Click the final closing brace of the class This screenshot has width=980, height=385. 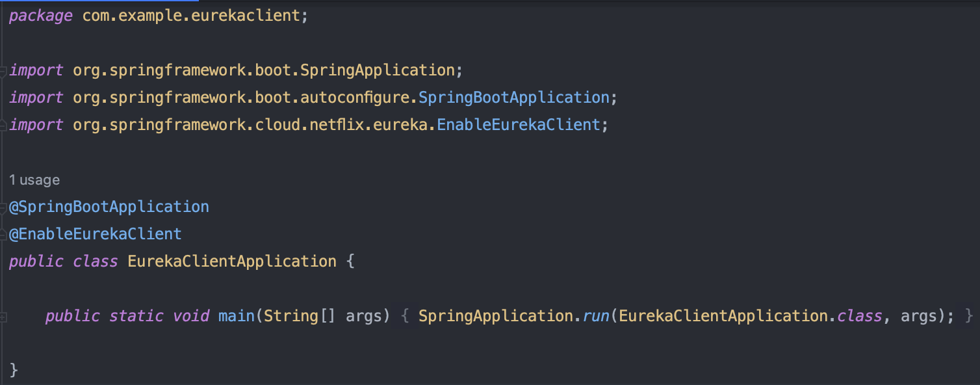(14, 371)
